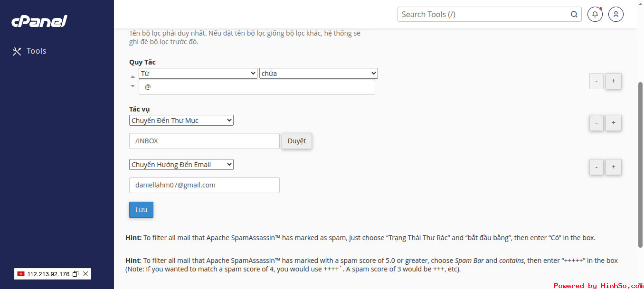Viewport: 644px width, 289px height.
Task: Open the "Từ" rule field dropdown
Action: tap(198, 74)
